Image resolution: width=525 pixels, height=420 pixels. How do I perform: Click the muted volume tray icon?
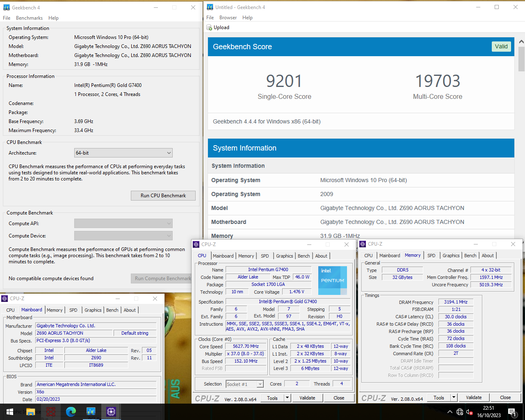pyautogui.click(x=470, y=412)
